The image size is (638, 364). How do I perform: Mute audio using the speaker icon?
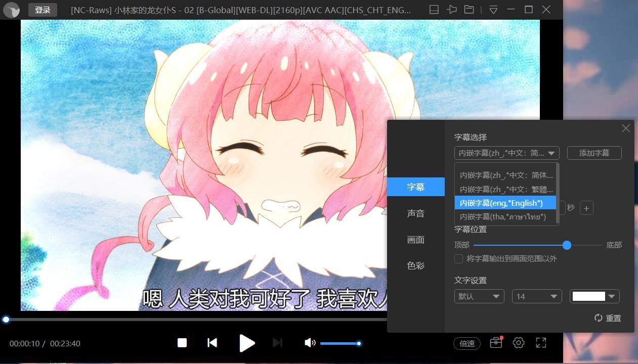310,343
